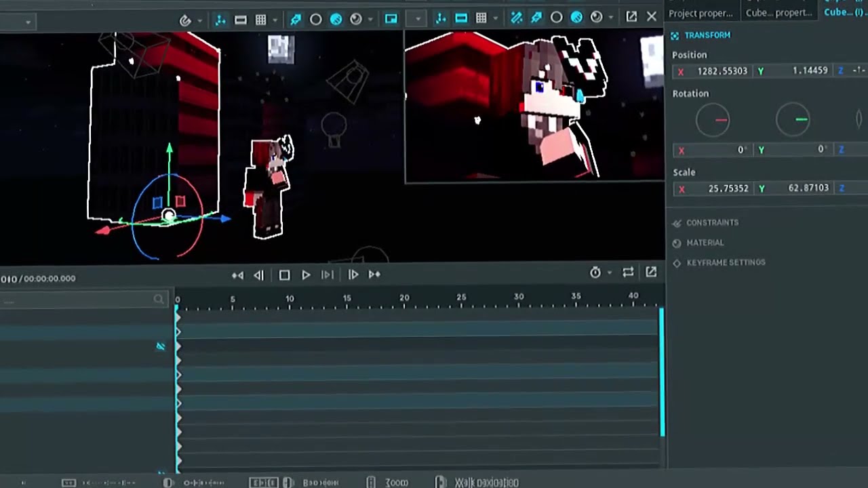This screenshot has height=488, width=868.
Task: Click the timeline ruler at frame 20
Action: [404, 298]
